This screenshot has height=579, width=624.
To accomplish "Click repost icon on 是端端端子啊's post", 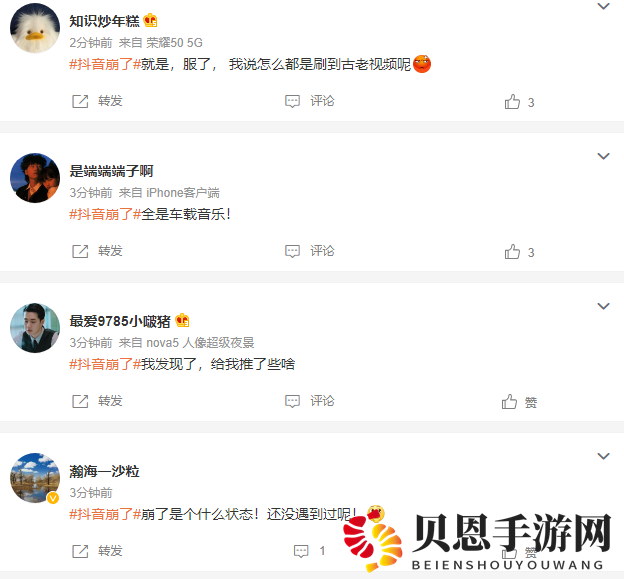I will tap(80, 251).
